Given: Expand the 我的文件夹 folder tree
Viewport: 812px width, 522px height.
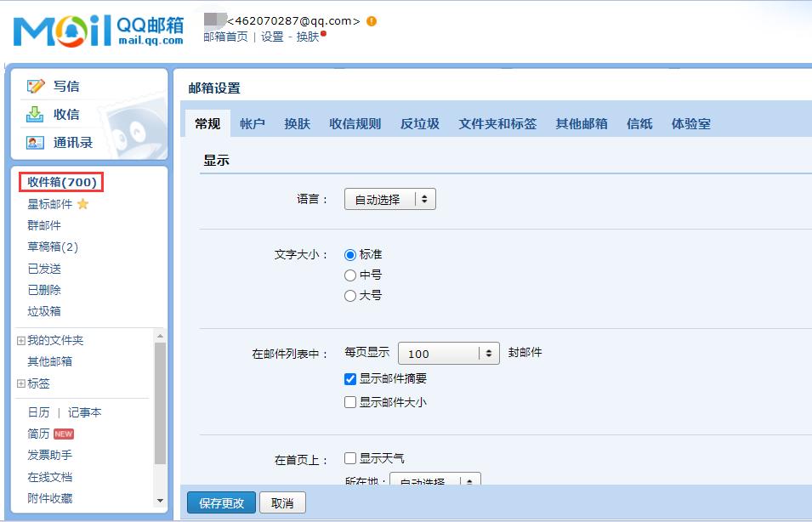Looking at the screenshot, I should pyautogui.click(x=22, y=339).
